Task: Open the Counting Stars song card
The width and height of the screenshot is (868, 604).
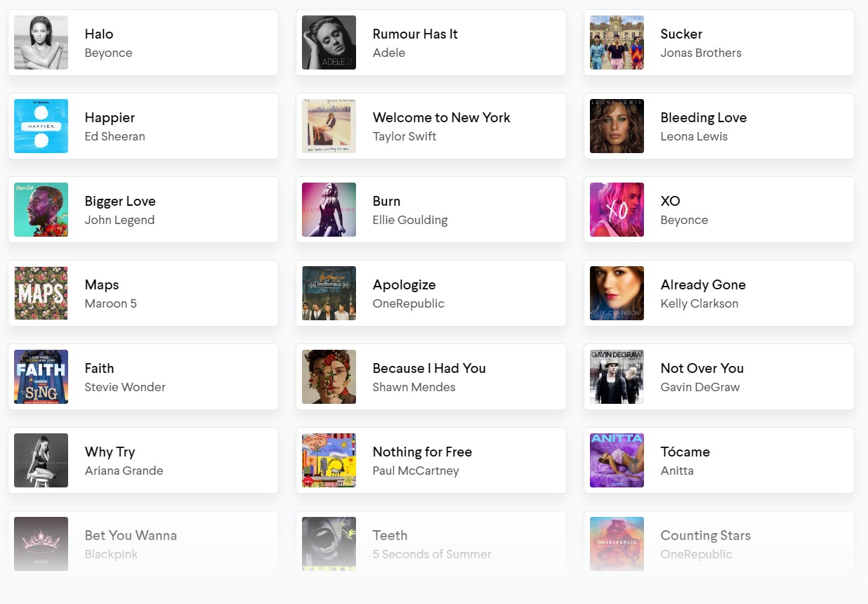Action: [718, 544]
